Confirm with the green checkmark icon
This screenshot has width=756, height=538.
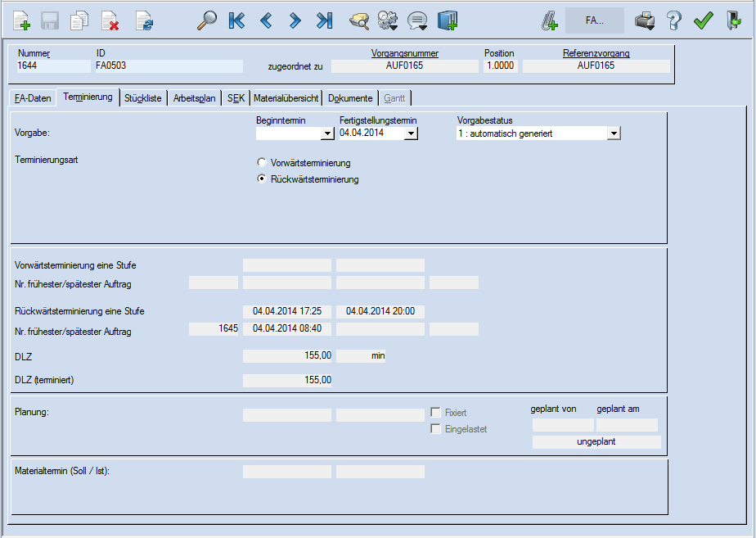[x=703, y=21]
